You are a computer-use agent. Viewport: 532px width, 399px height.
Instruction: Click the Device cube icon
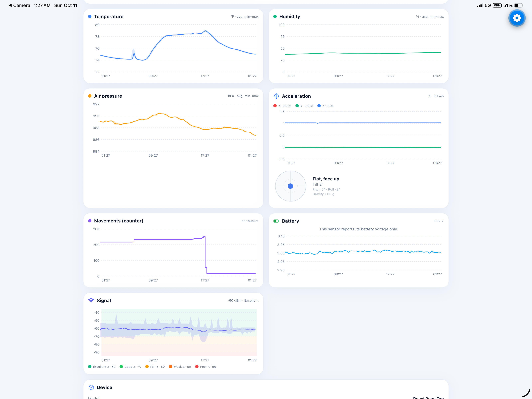91,388
